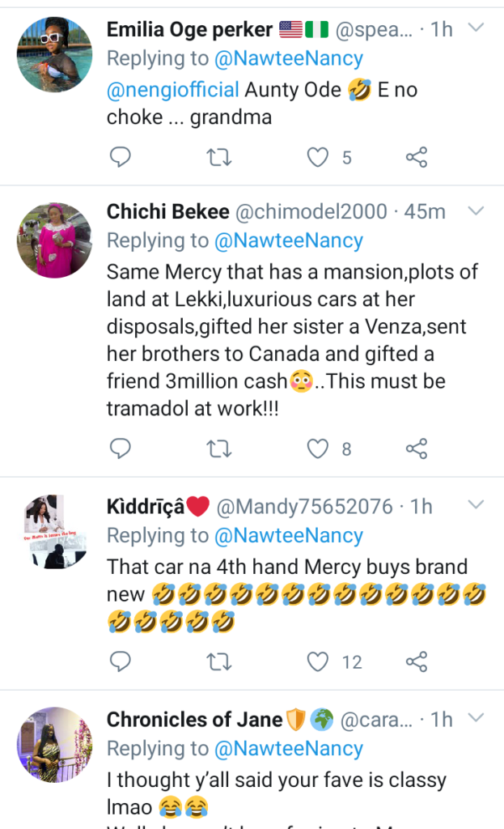Reply to Emilia Oge perker's tweet

(x=120, y=156)
